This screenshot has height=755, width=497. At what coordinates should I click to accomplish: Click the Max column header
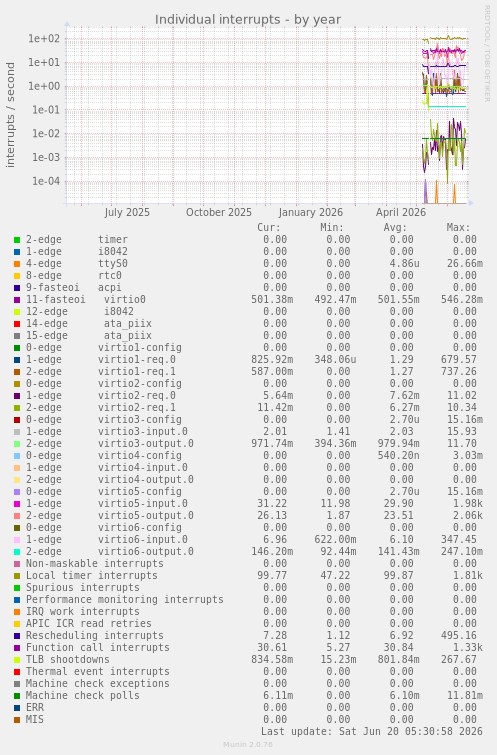(x=458, y=227)
